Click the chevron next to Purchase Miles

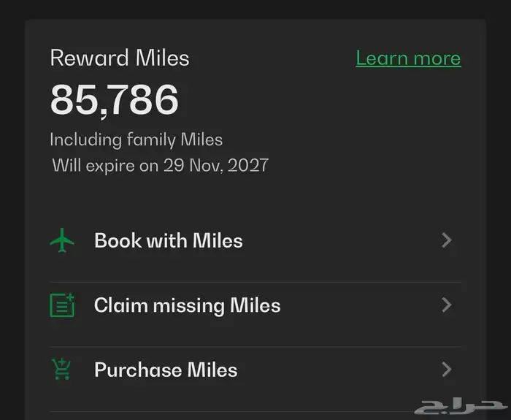pyautogui.click(x=447, y=370)
